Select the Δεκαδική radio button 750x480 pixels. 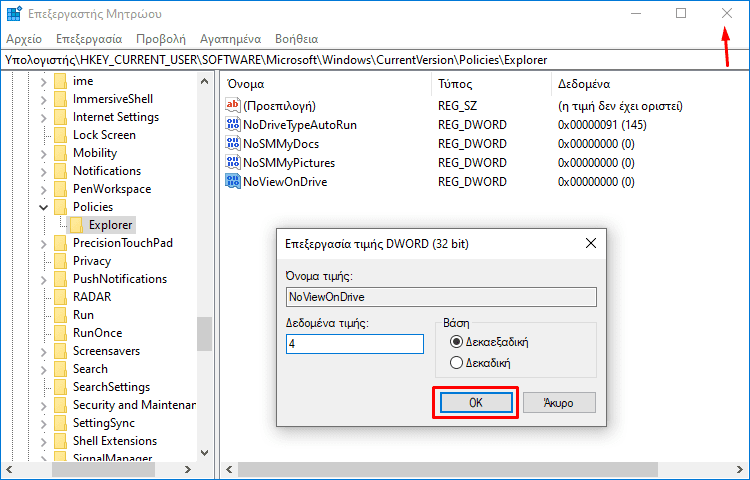point(456,363)
